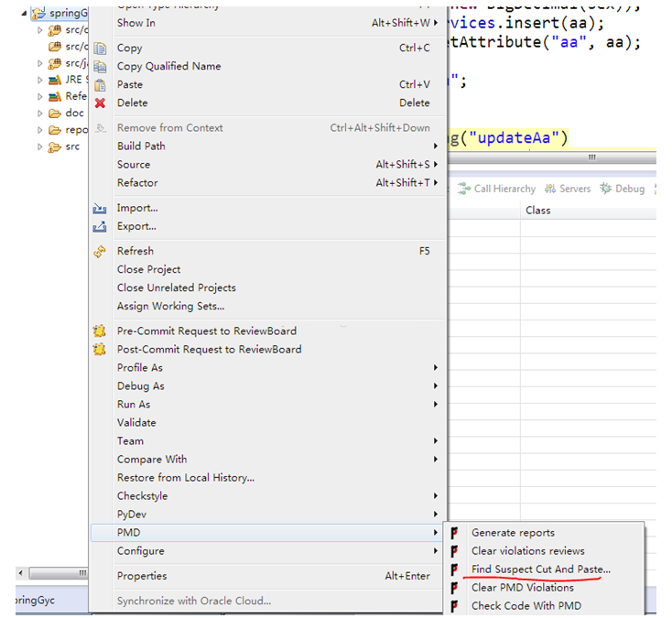Viewport: 672px width, 618px height.
Task: Click the red Delete X icon
Action: (100, 103)
